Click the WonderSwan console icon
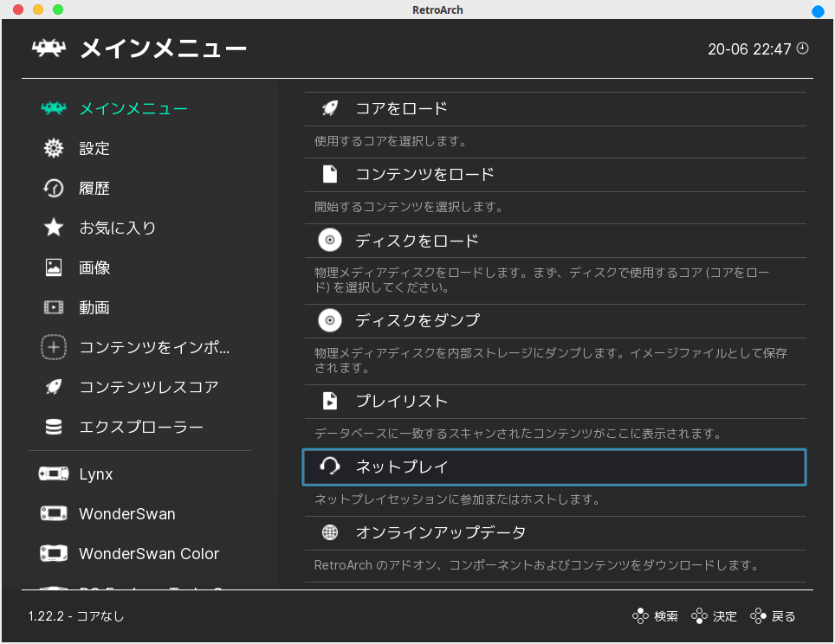 (x=53, y=513)
